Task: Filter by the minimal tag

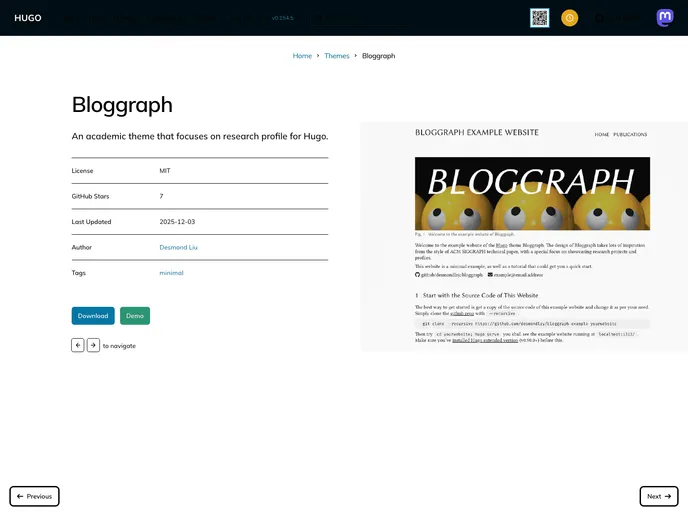Action: point(171,273)
